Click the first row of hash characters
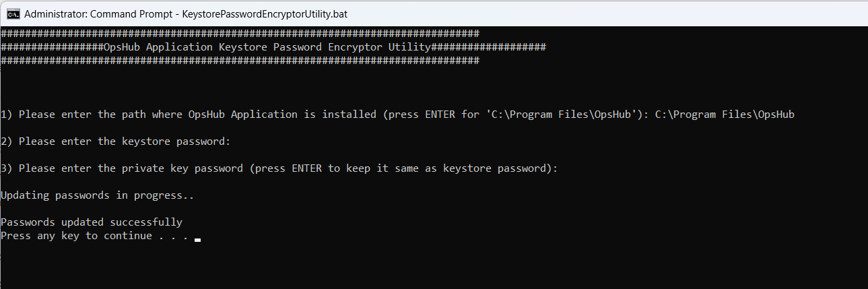 (x=240, y=34)
